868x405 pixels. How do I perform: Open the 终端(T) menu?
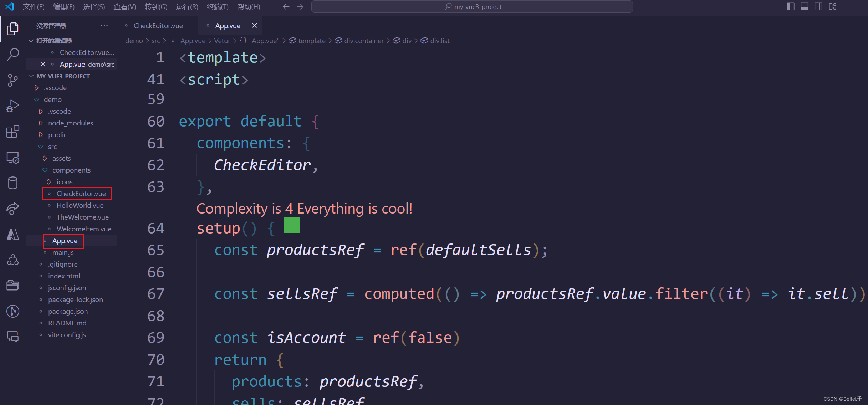pyautogui.click(x=218, y=7)
